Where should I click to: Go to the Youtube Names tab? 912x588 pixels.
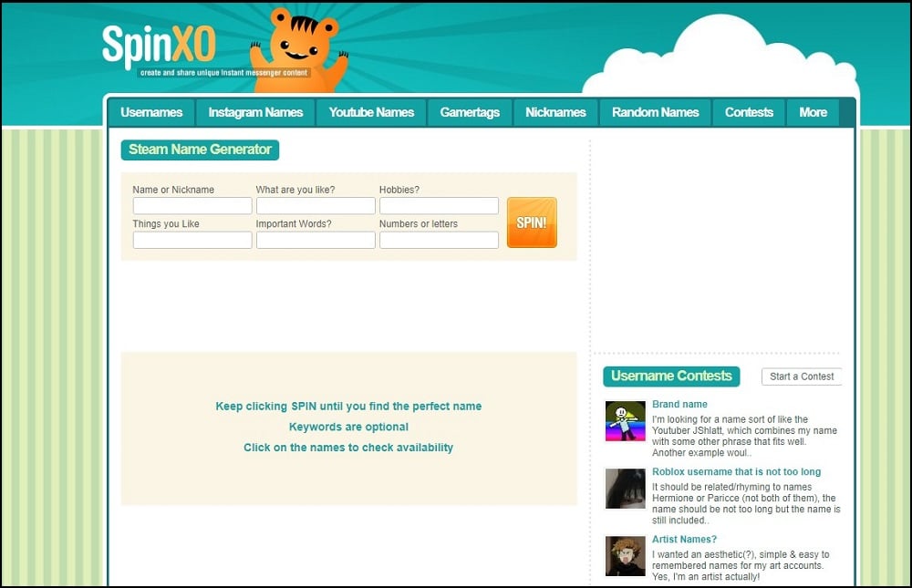(x=371, y=112)
